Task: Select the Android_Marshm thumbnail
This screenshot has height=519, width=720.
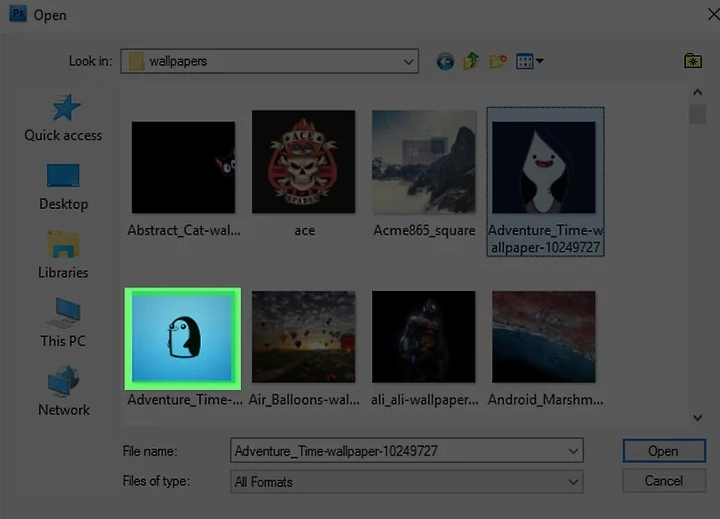Action: click(x=544, y=337)
